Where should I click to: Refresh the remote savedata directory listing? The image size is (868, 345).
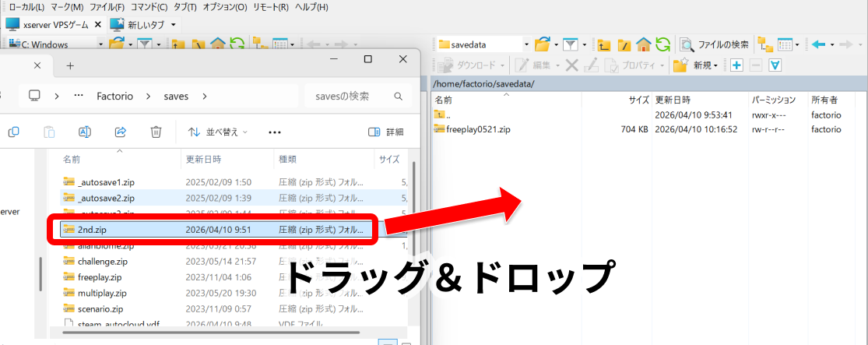663,45
